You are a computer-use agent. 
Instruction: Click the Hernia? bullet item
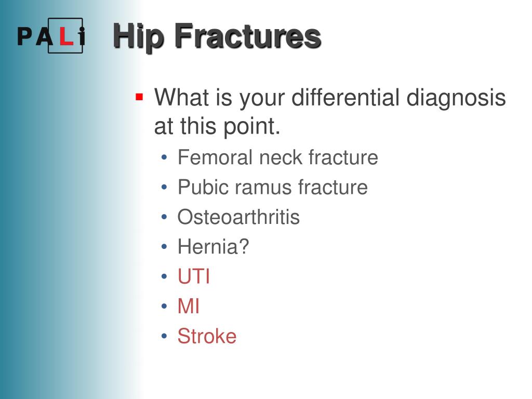pos(214,247)
